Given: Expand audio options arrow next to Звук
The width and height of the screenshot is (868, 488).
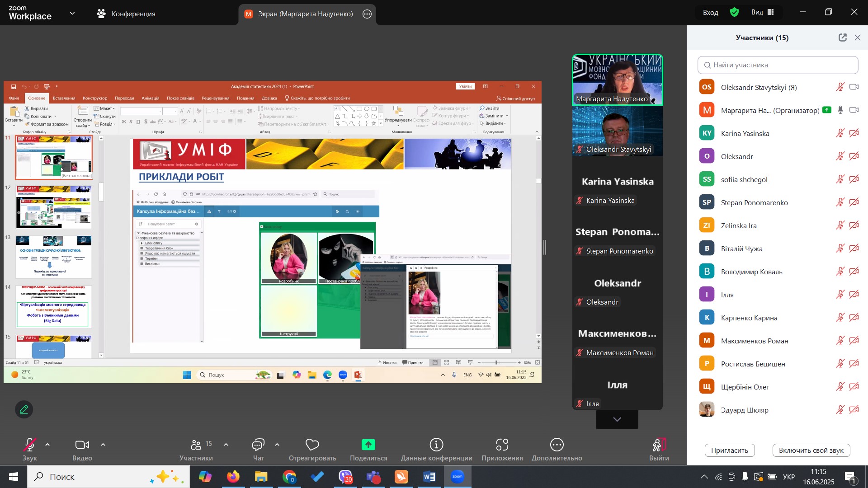Looking at the screenshot, I should [x=47, y=445].
